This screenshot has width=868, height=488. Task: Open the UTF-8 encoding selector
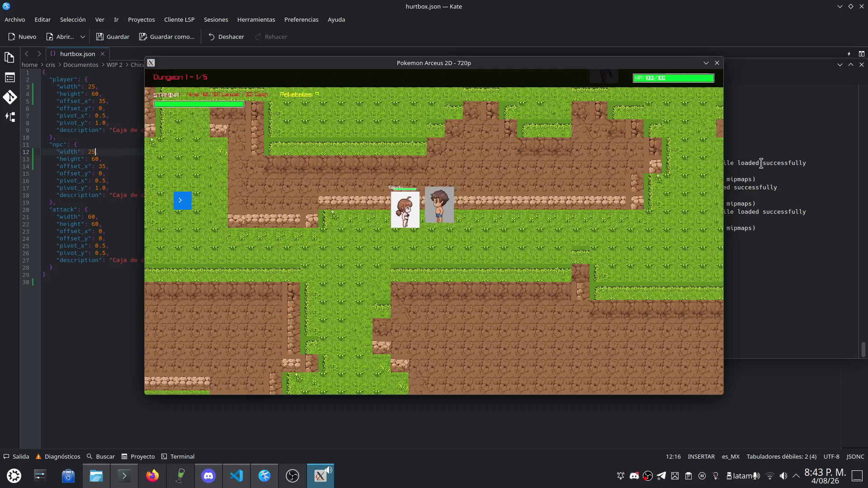pos(831,456)
